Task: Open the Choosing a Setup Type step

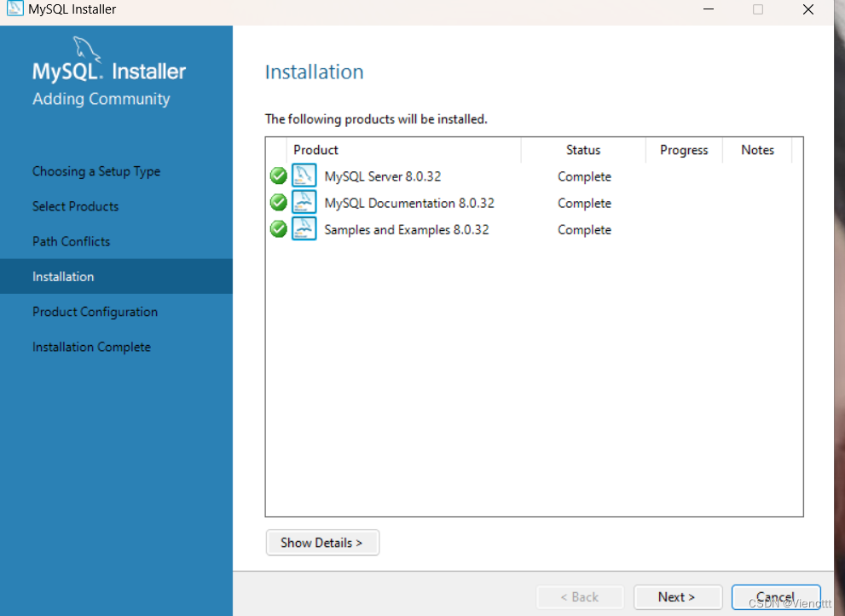Action: click(96, 171)
